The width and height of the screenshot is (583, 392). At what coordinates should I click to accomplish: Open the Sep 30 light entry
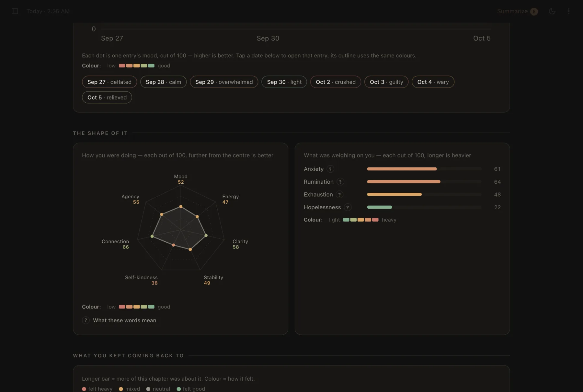[284, 82]
